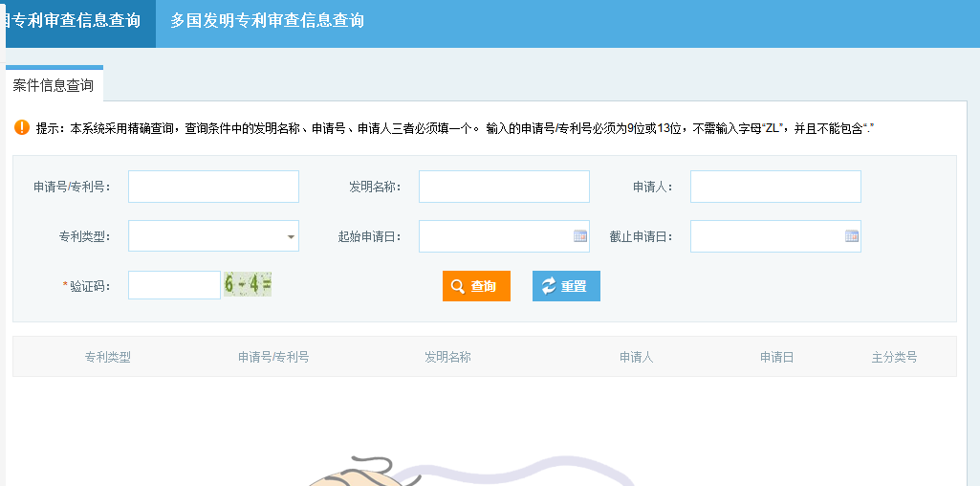Focus the 申请号/专利号 input field
This screenshot has height=486, width=980.
[x=213, y=187]
